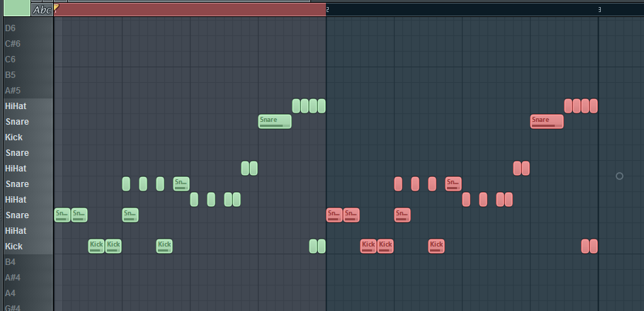Viewport: 644px width, 311px height.
Task: Click bar 2 on the timeline ruler
Action: (327, 9)
